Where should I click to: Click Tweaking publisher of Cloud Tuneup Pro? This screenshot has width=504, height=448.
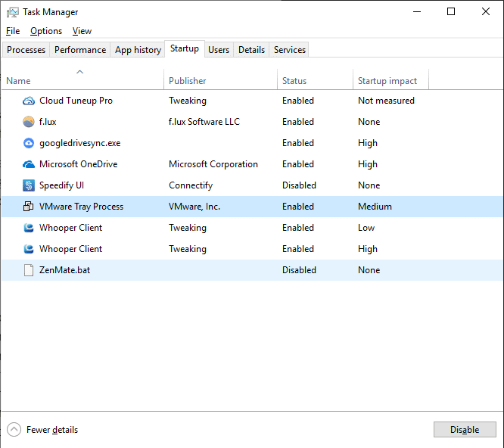[188, 101]
